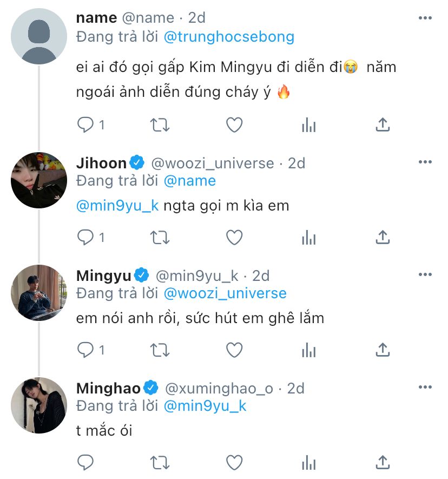The width and height of the screenshot is (448, 479).
Task: Open Jihoon's profile picture
Action: [38, 180]
